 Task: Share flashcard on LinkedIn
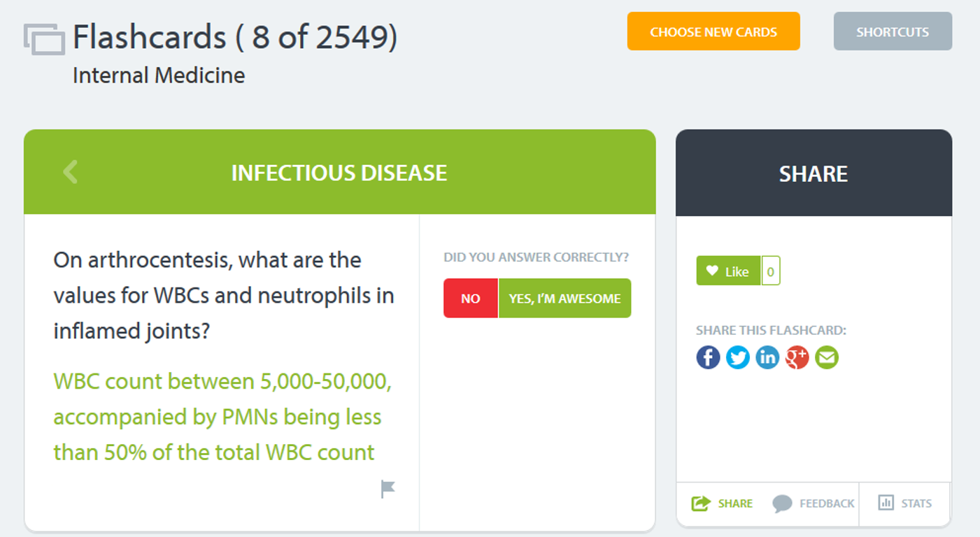767,357
